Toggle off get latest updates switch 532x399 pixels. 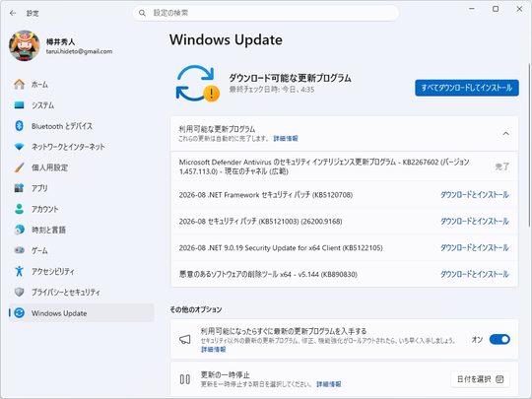(x=499, y=339)
